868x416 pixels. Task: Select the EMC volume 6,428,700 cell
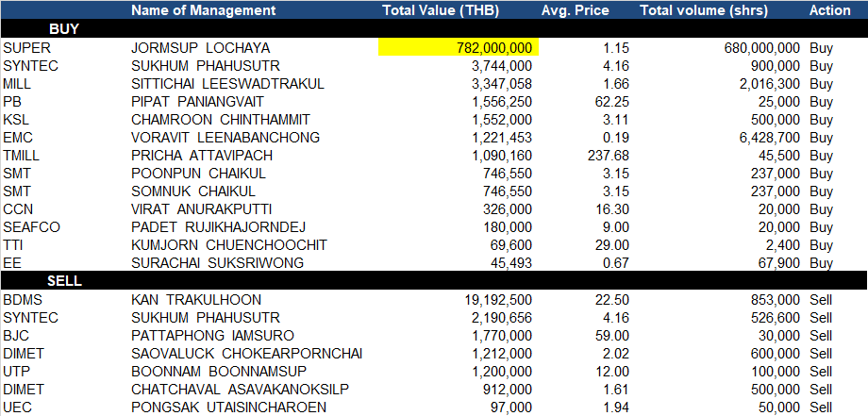[767, 138]
